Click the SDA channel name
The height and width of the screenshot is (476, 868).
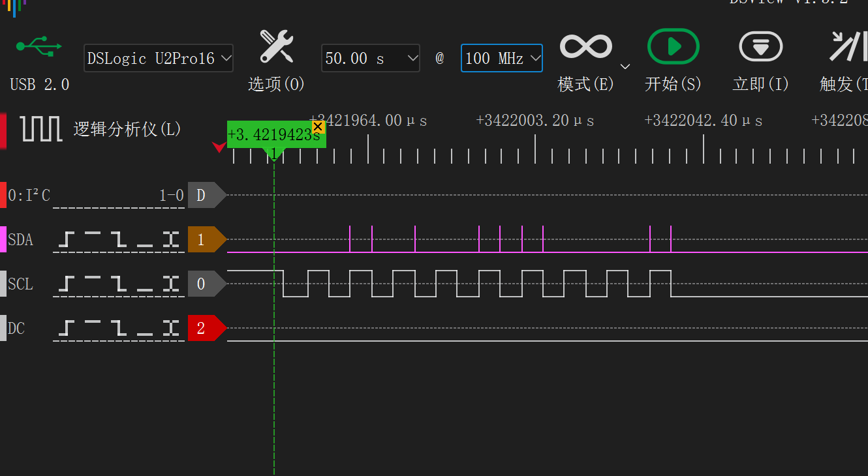(20, 240)
